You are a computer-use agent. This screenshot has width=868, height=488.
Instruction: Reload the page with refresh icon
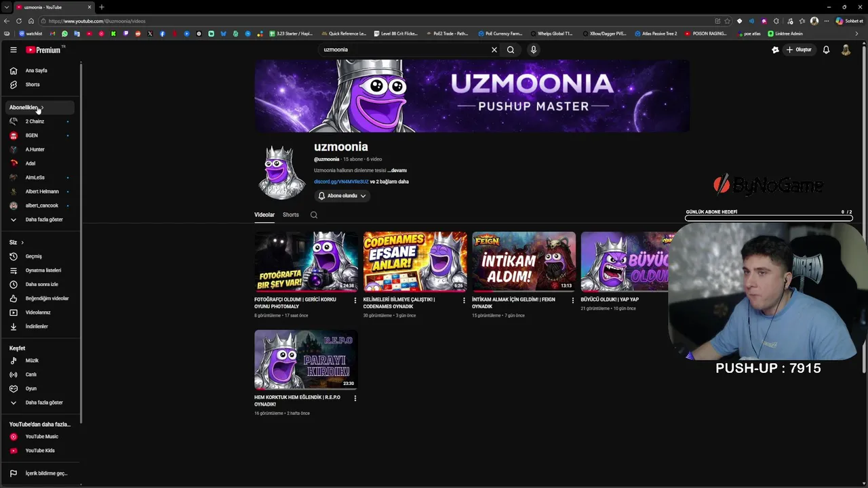pyautogui.click(x=19, y=21)
